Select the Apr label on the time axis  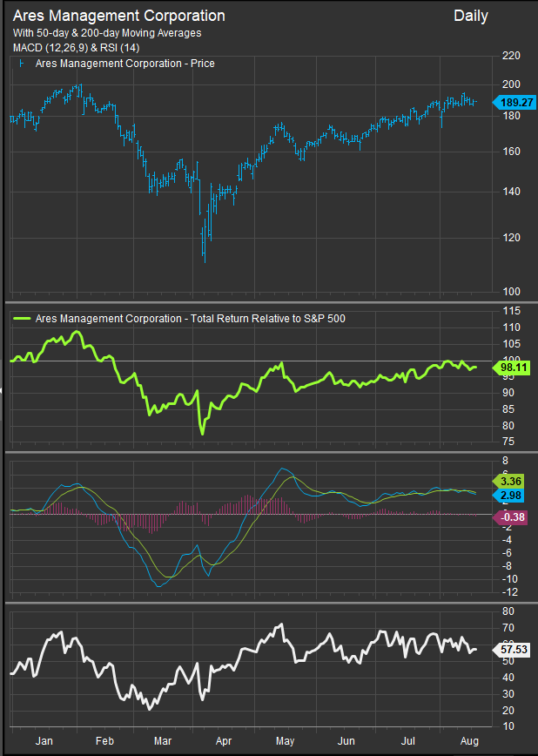(225, 739)
